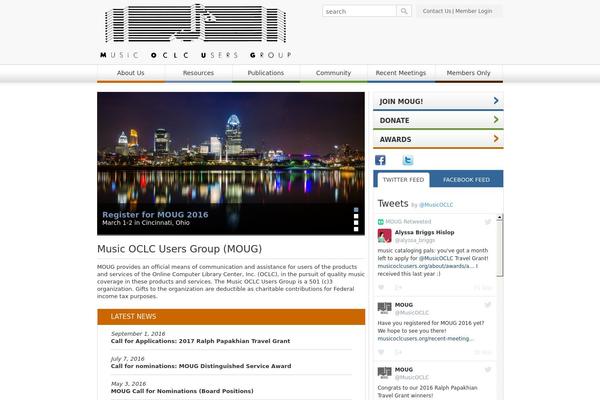Viewport: 600px width, 400px height.
Task: Open Call for Nominations (Board Positions) news
Action: point(182,391)
